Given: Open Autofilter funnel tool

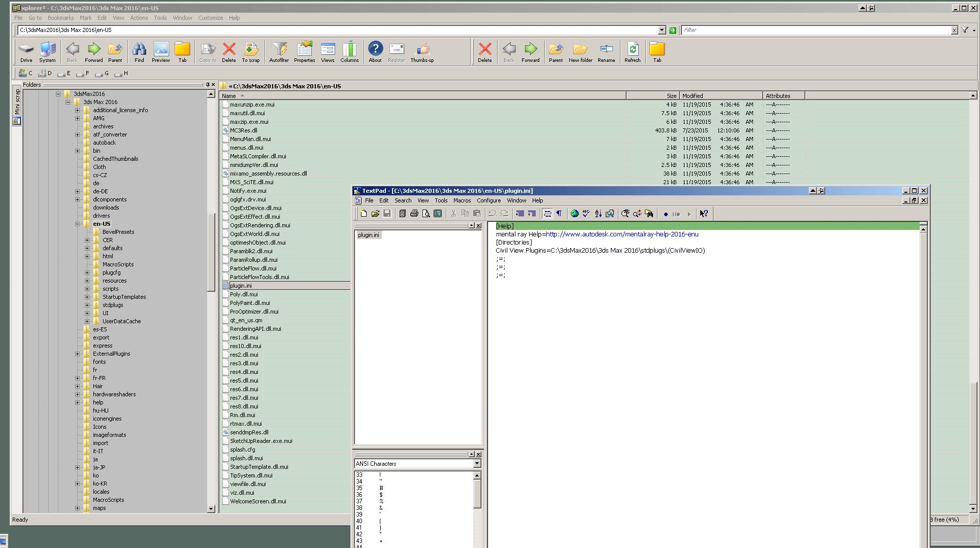Looking at the screenshot, I should [x=279, y=52].
